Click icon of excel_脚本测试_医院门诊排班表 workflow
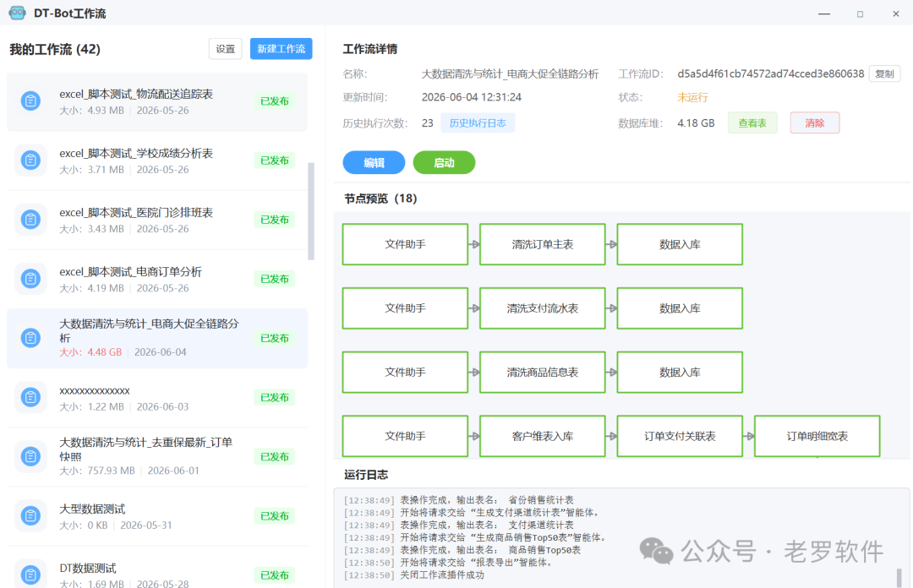 point(31,220)
